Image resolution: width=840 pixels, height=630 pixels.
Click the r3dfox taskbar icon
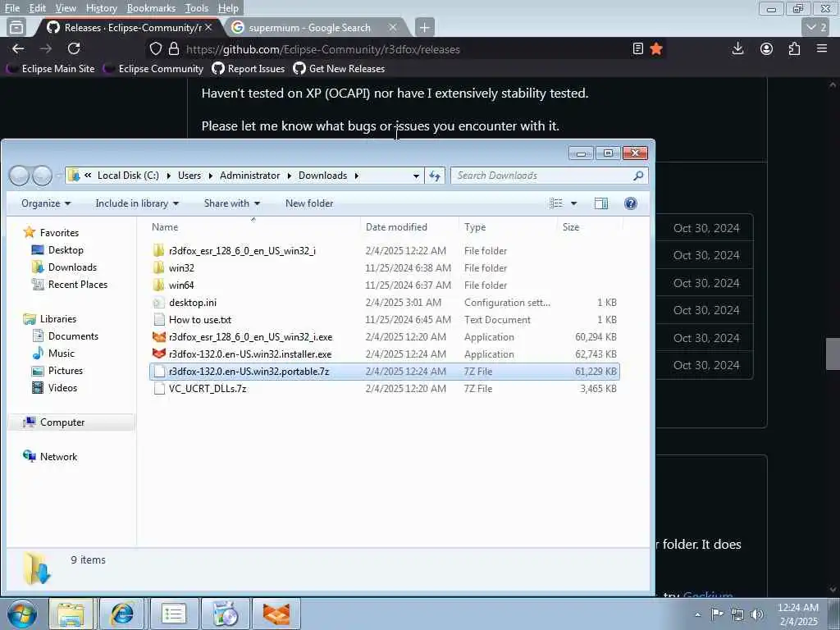point(276,614)
